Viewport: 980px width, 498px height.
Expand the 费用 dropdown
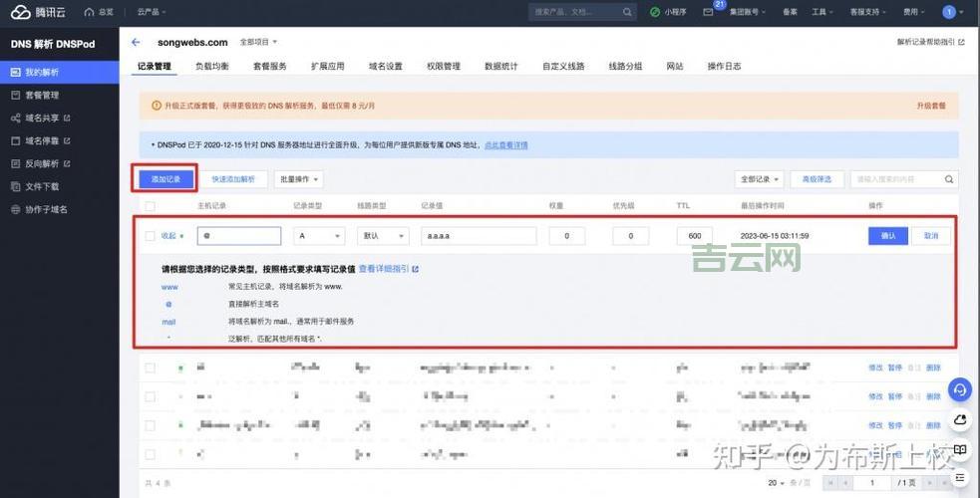point(914,12)
